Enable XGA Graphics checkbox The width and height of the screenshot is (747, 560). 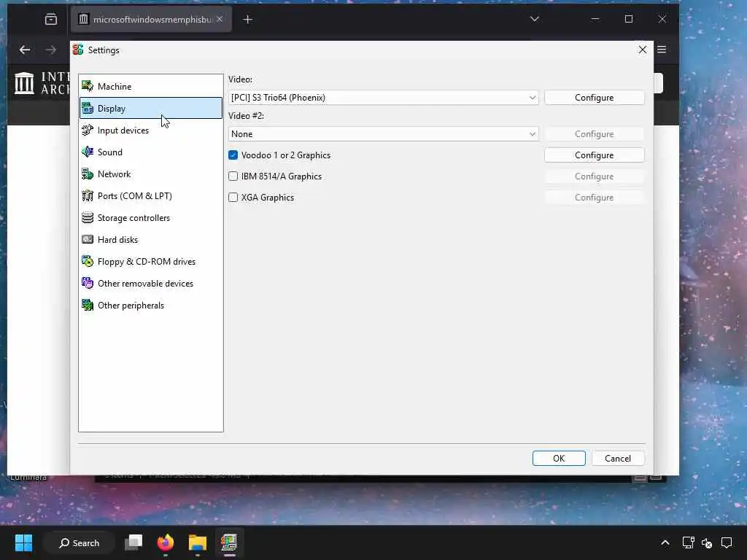[x=233, y=197]
